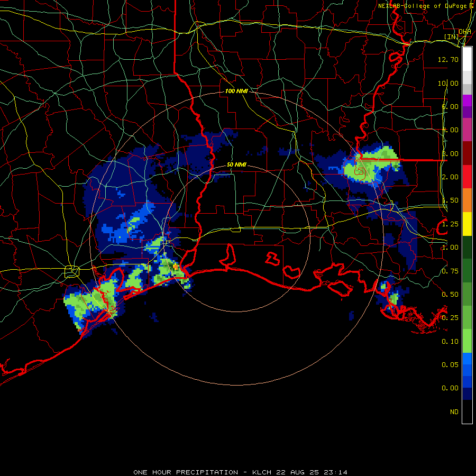The height and width of the screenshot is (476, 476).
Task: Click the 4.00 scale value
Action: pos(450,130)
